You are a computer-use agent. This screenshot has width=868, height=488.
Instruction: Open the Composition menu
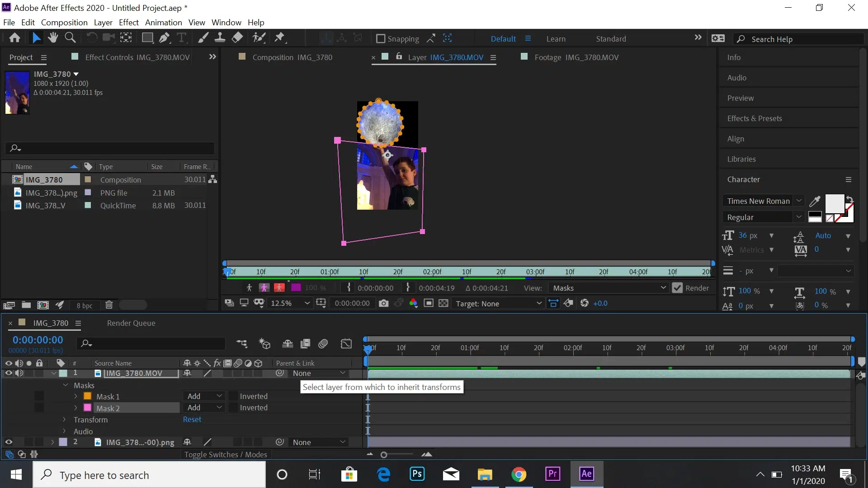pyautogui.click(x=64, y=23)
